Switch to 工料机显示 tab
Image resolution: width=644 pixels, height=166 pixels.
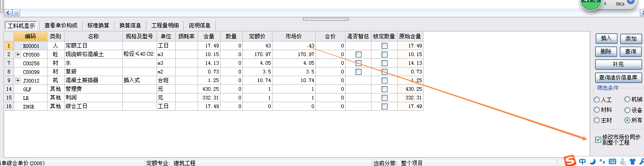pos(21,26)
